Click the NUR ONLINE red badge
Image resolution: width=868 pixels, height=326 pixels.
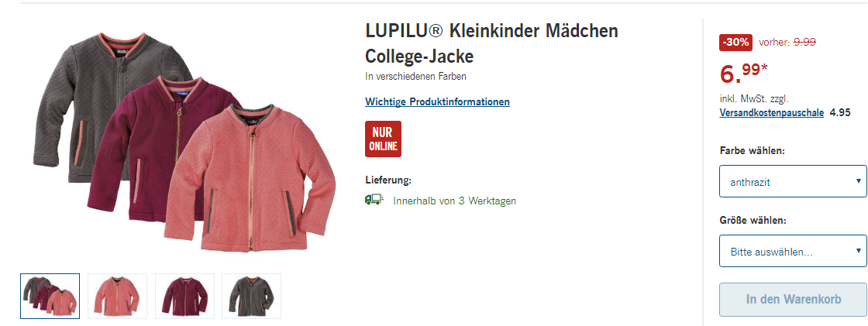(383, 139)
